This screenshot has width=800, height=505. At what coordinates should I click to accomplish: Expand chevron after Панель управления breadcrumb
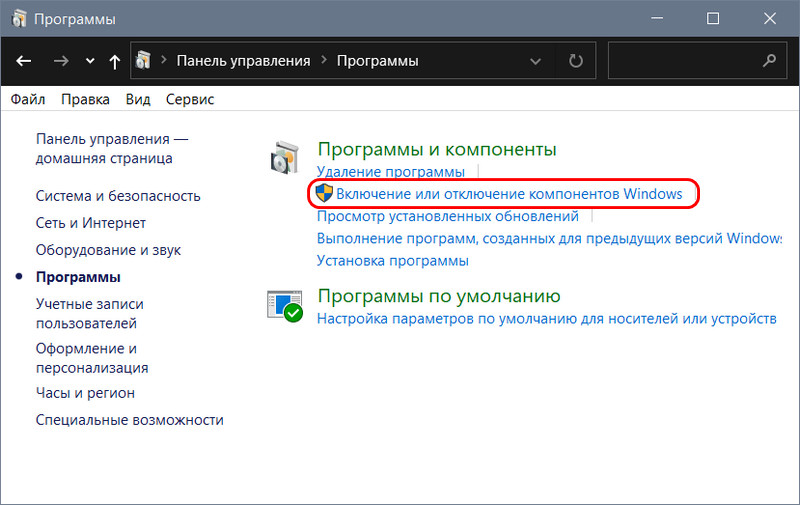point(324,60)
